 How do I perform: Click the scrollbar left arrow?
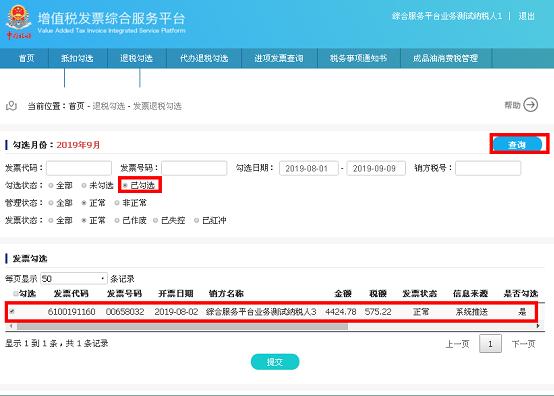[x=11, y=326]
